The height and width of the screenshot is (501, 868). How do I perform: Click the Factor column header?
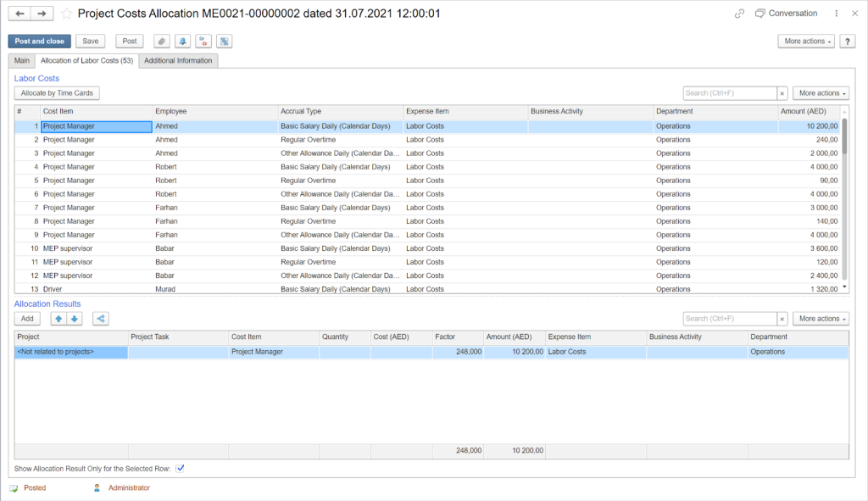pos(458,337)
